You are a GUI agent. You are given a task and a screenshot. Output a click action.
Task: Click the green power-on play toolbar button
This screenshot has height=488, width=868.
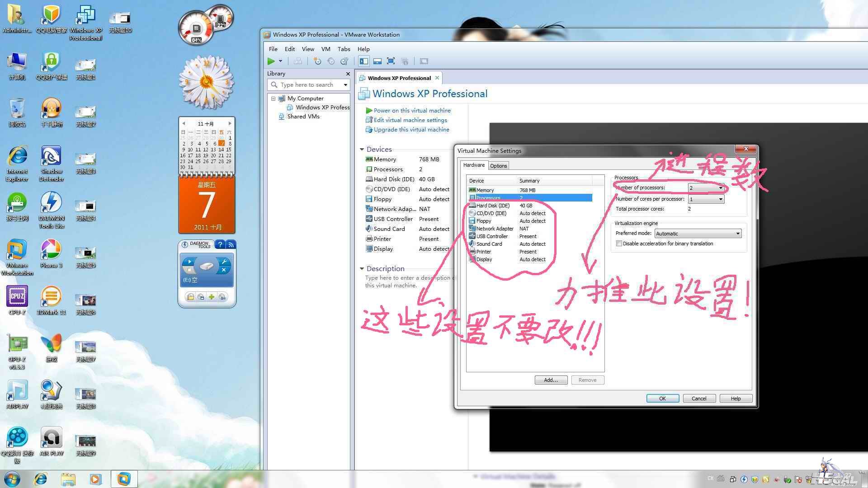271,61
